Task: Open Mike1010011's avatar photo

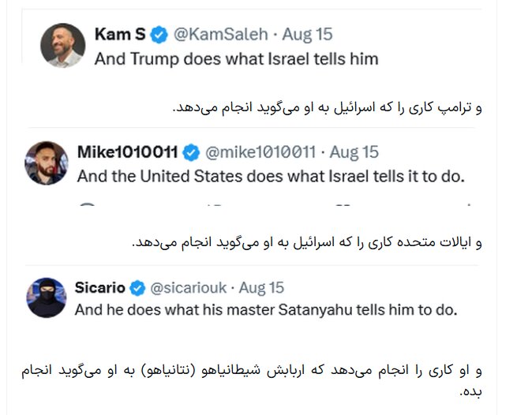Action: coord(47,163)
